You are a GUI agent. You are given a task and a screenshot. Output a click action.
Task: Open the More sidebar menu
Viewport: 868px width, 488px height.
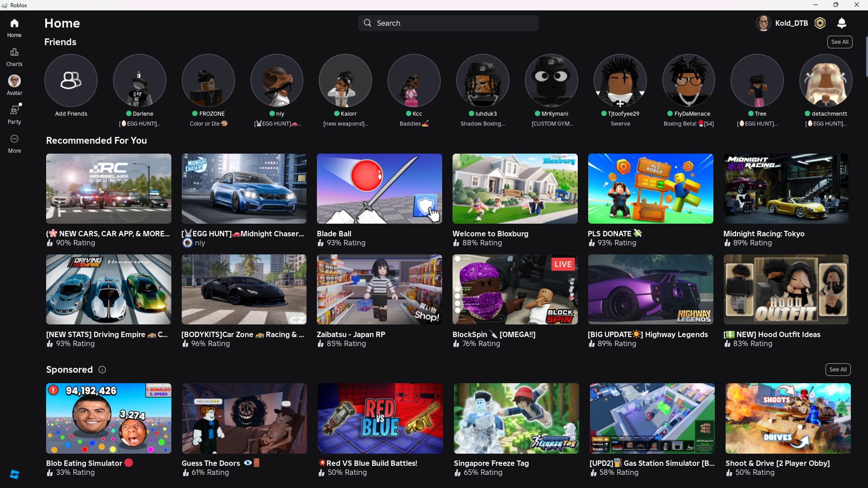point(14,143)
